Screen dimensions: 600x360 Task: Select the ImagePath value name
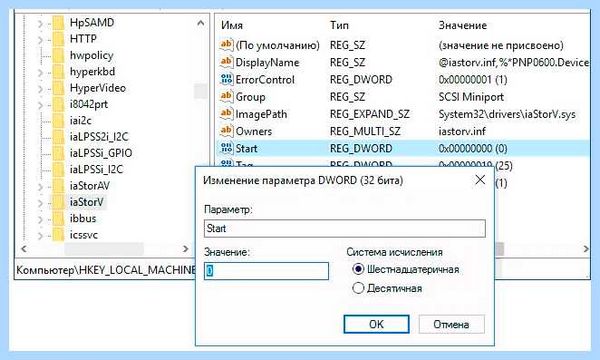[x=261, y=114]
